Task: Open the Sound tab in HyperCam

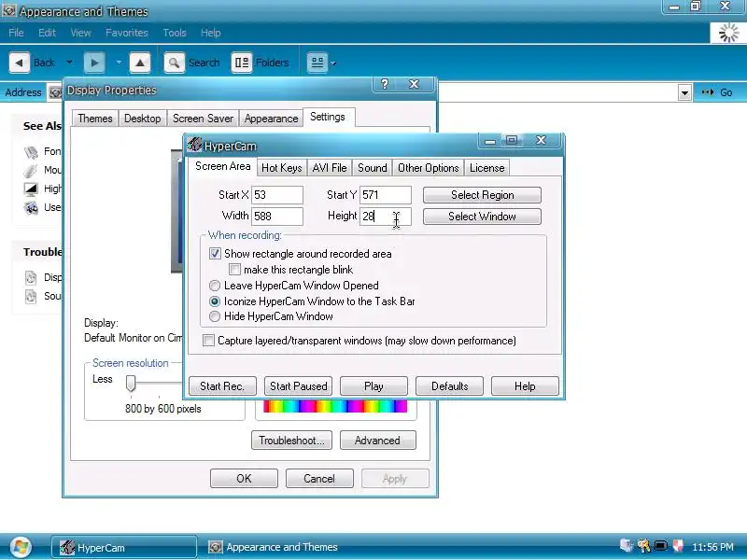Action: point(372,168)
